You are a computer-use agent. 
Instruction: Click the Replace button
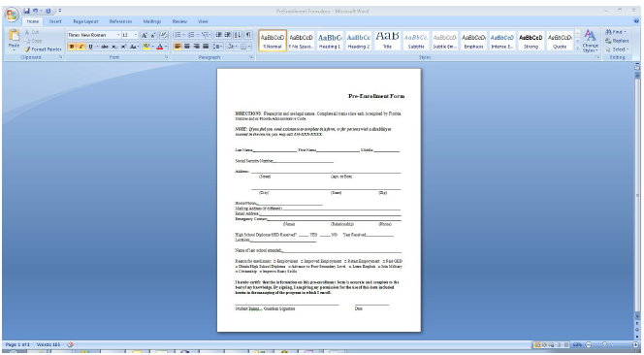click(x=617, y=41)
